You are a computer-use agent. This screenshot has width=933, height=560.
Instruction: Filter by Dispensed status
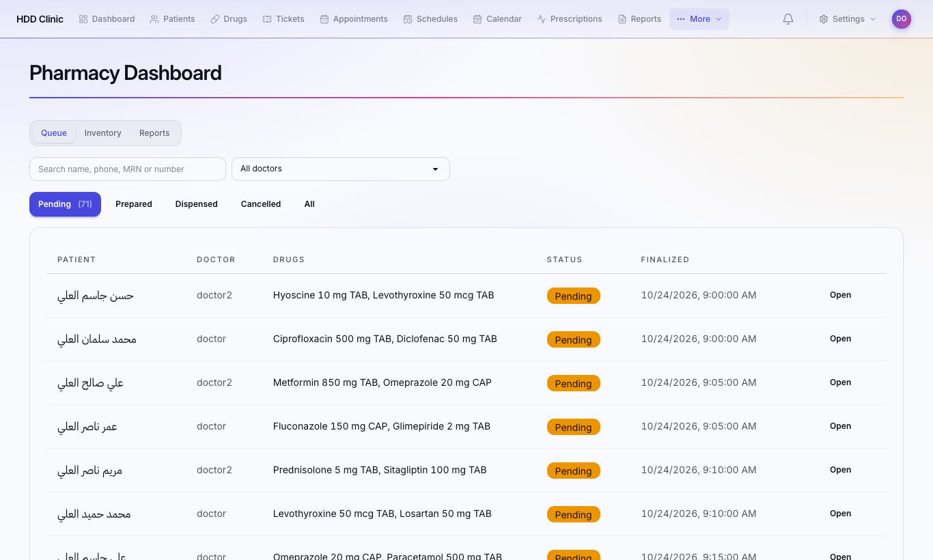(197, 204)
